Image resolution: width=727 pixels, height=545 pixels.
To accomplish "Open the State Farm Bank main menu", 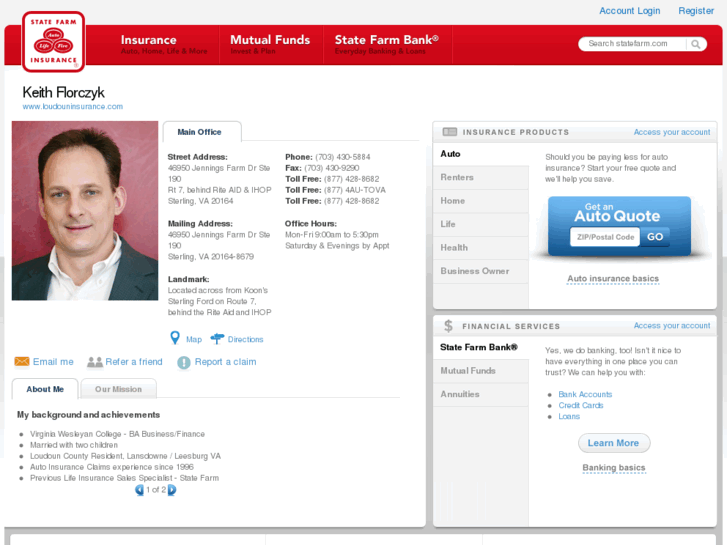I will point(387,45).
